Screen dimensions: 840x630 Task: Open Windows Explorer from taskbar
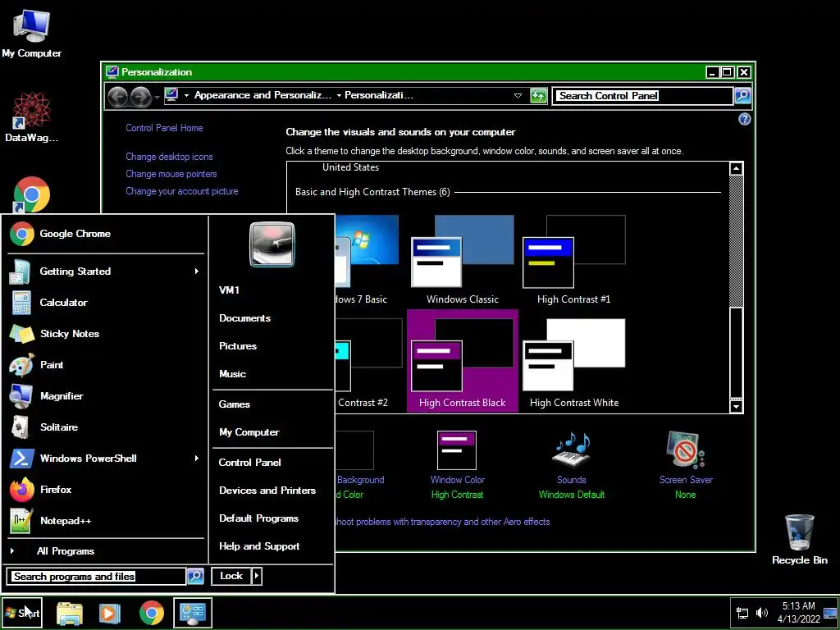coord(70,613)
